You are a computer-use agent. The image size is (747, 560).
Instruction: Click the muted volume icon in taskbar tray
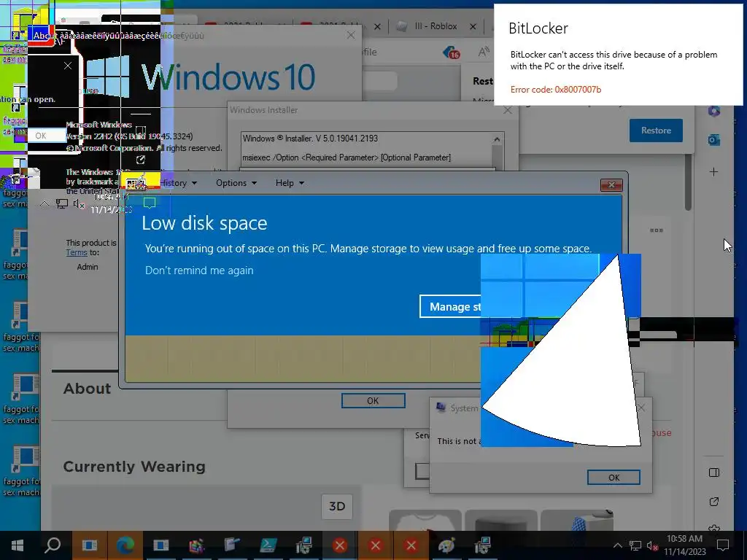[653, 545]
